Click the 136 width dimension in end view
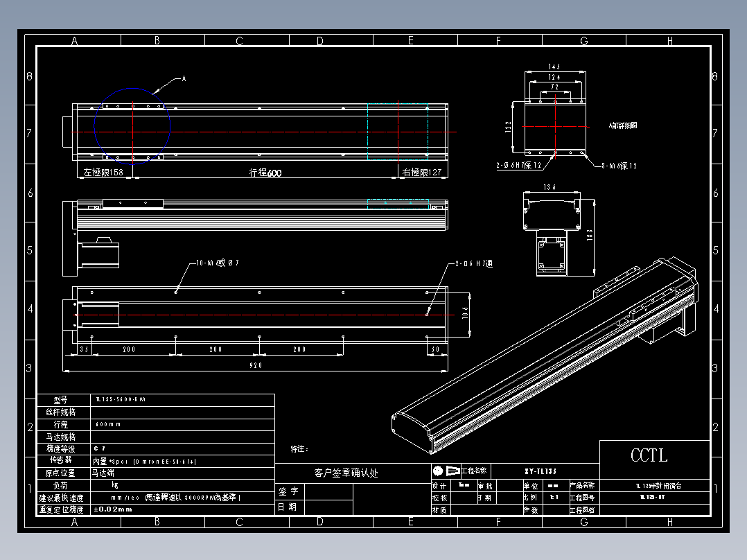The height and width of the screenshot is (560, 747). click(550, 187)
